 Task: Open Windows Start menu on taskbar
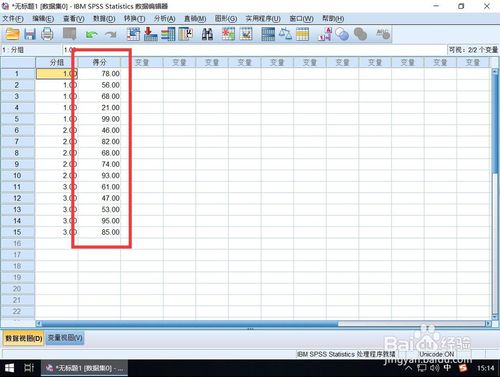point(9,368)
